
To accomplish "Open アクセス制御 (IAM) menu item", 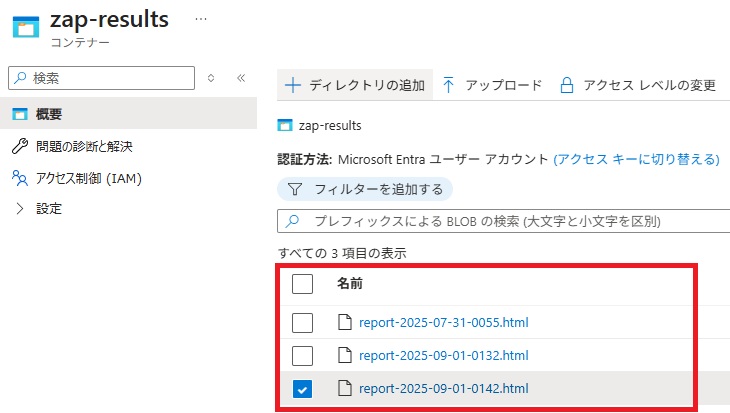I will tap(88, 178).
